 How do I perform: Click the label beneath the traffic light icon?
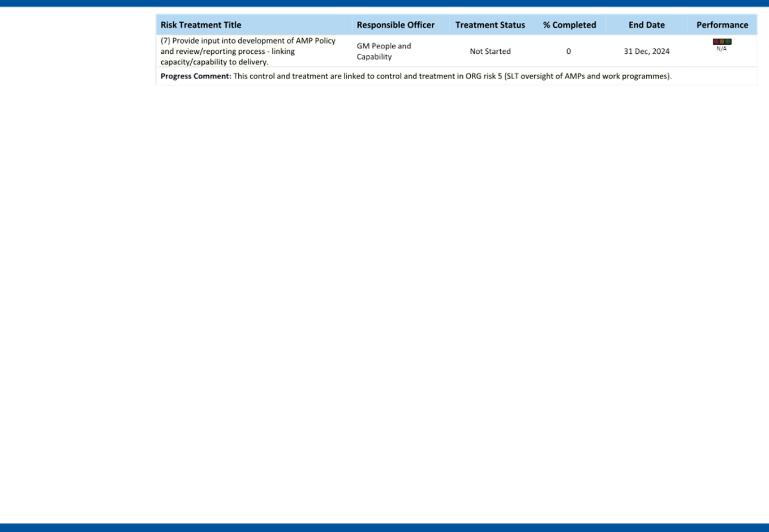pyautogui.click(x=721, y=49)
